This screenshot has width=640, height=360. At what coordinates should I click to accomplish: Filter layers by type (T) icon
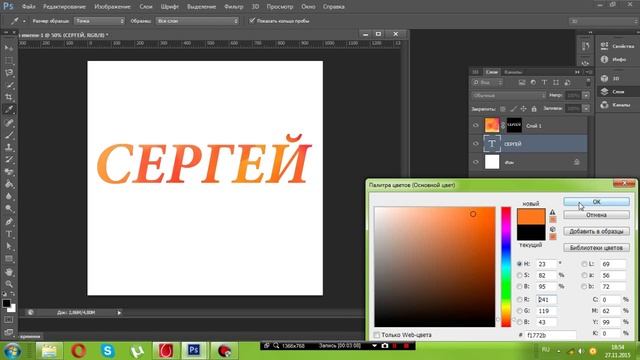pyautogui.click(x=544, y=82)
